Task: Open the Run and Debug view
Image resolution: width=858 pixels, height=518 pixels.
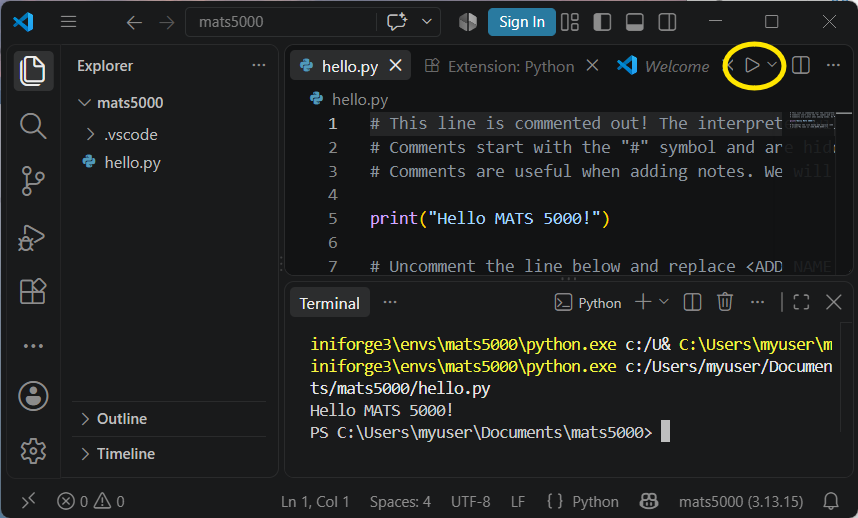Action: coord(32,237)
